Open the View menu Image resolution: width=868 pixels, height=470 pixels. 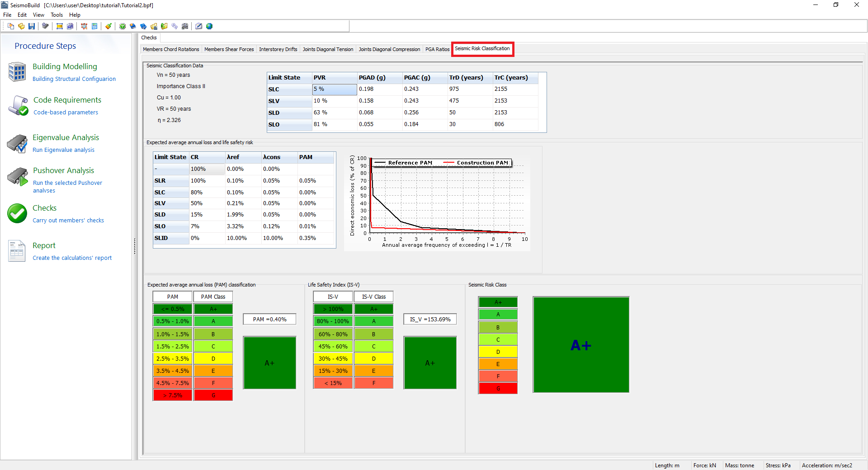coord(38,15)
